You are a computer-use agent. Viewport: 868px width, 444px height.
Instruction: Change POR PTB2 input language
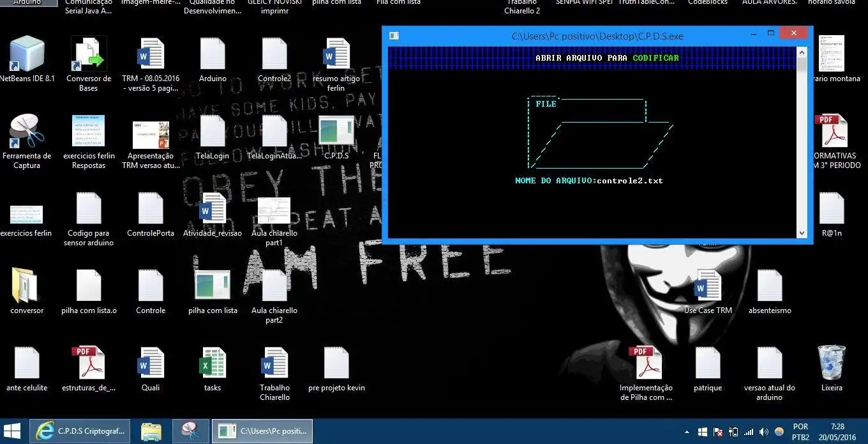800,432
